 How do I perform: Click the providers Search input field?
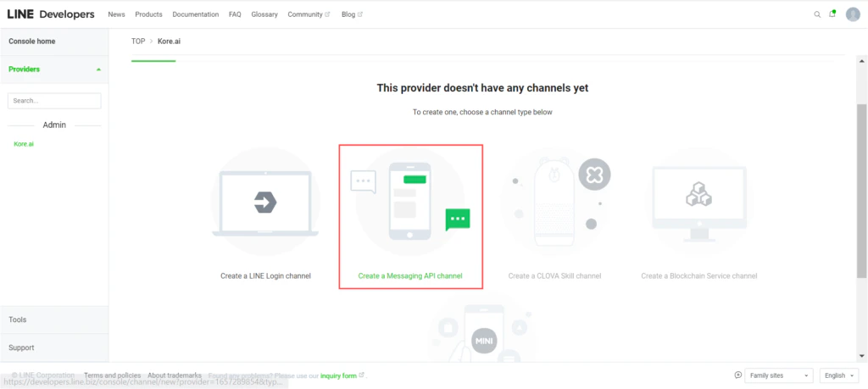click(54, 101)
